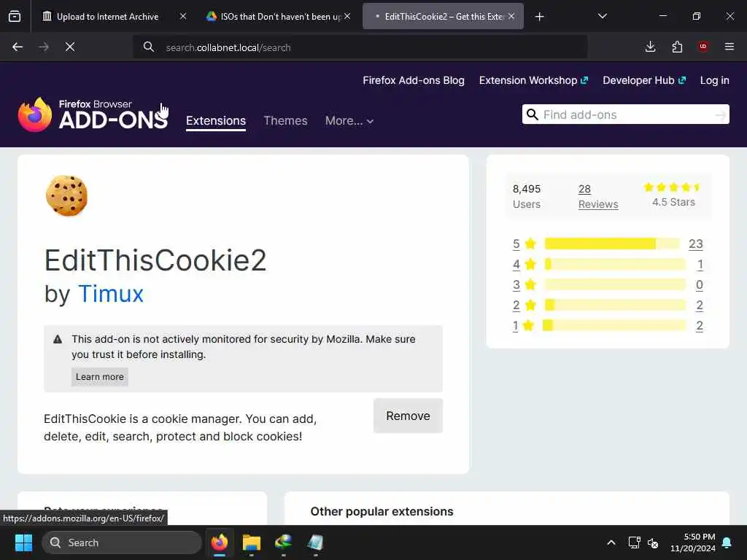Viewport: 747px width, 560px height.
Task: Open the Themes section
Action: 285,120
